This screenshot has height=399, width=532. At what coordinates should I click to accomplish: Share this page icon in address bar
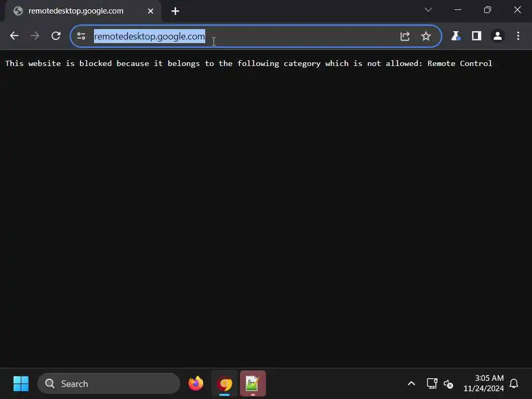[x=405, y=36]
